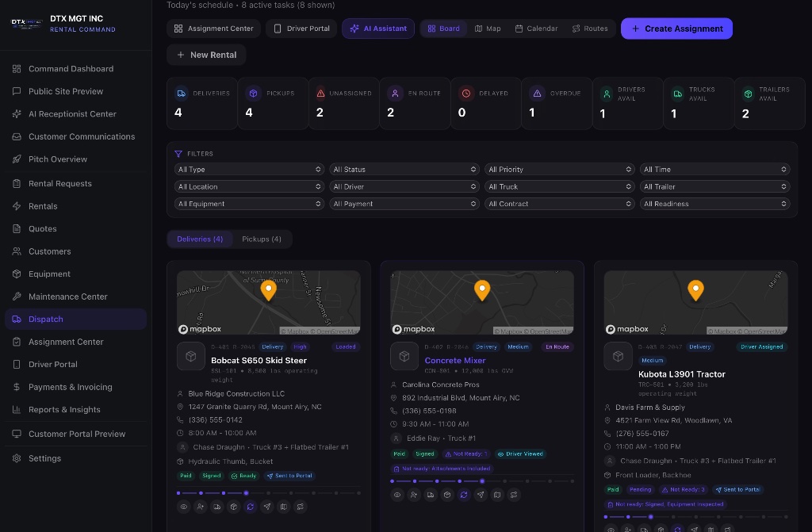Open the All Payment filter dropdown
Viewport: 812px width, 532px height.
404,204
